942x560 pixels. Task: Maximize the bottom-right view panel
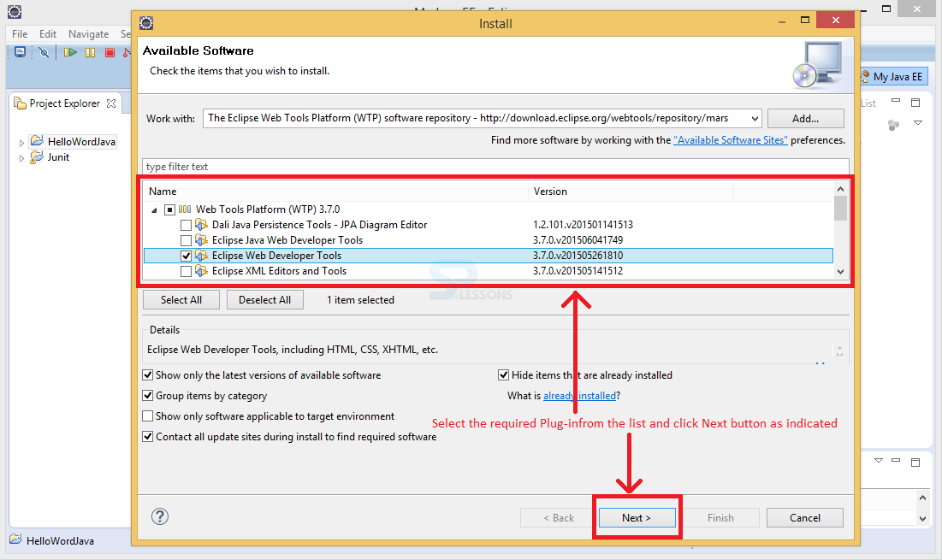915,463
